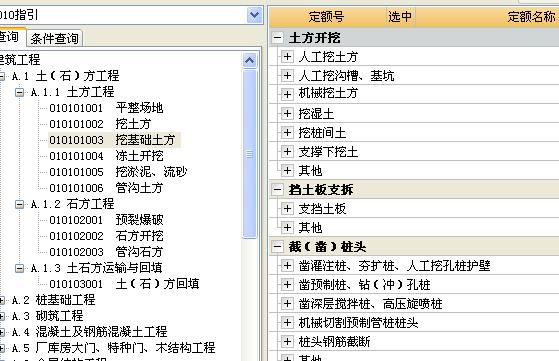Click the 指引 combo box text field

[x=123, y=15]
